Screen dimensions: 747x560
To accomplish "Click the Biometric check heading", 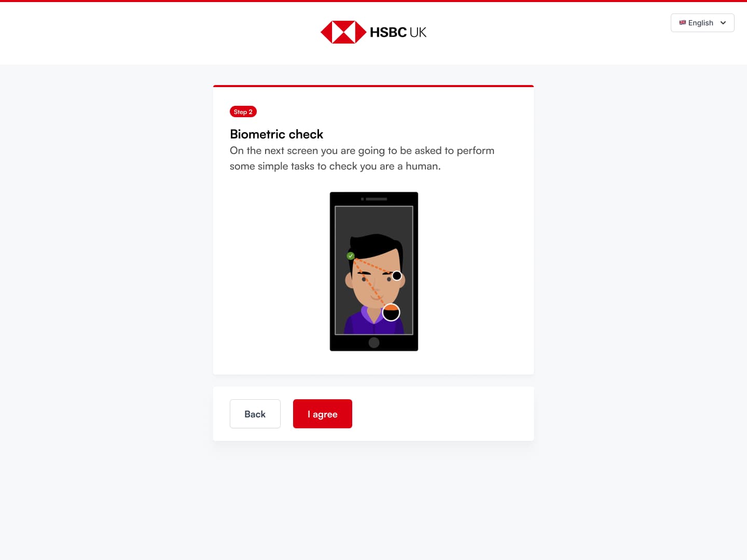I will (276, 134).
